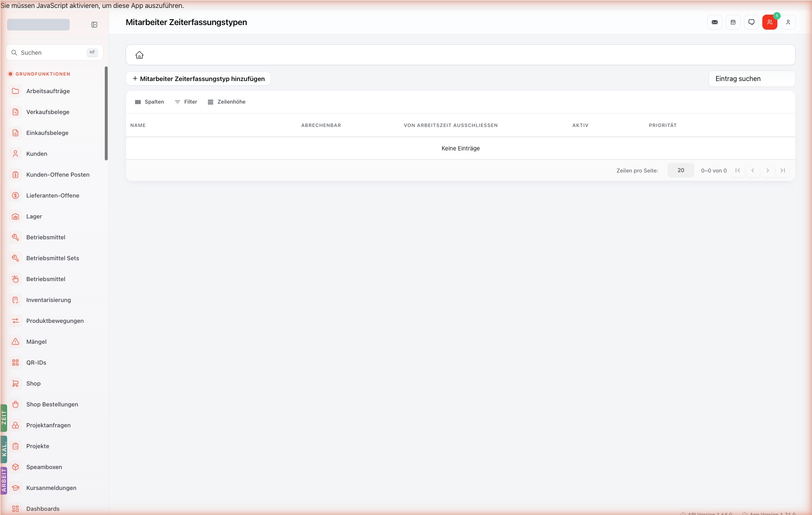The height and width of the screenshot is (515, 812).
Task: Click the Arbeitsaufträge folder icon
Action: [x=15, y=91]
